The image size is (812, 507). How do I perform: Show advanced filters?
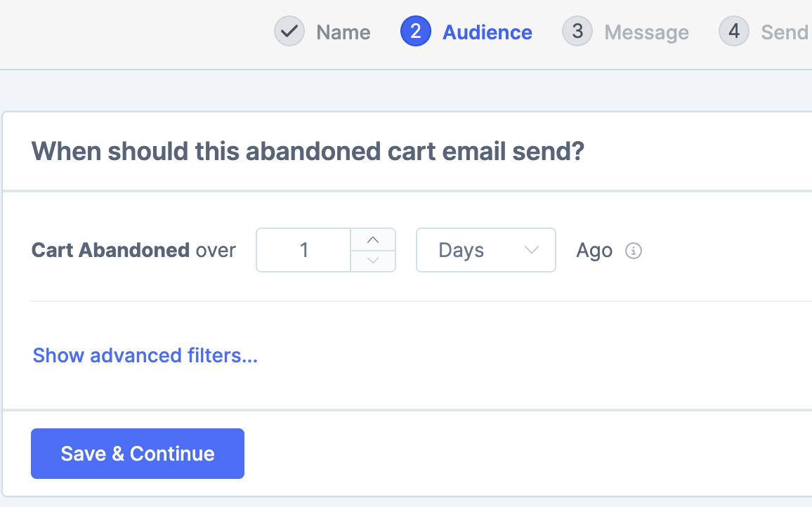(x=144, y=355)
